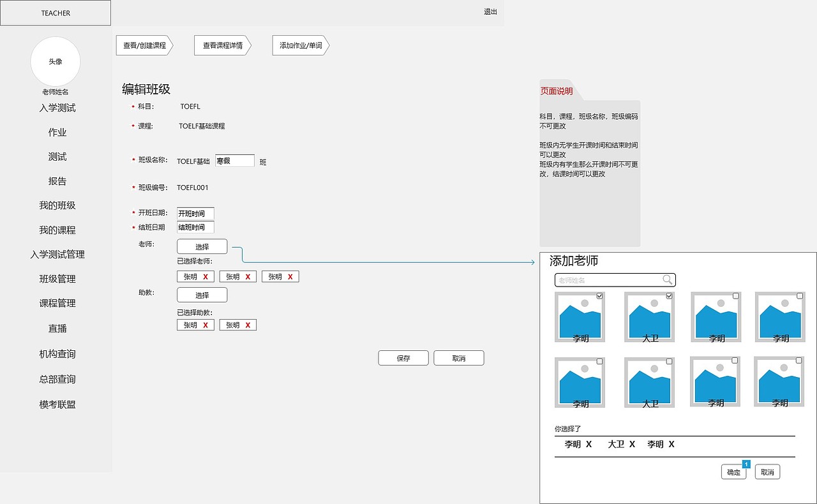Click the 结班时间 date field

click(x=195, y=227)
